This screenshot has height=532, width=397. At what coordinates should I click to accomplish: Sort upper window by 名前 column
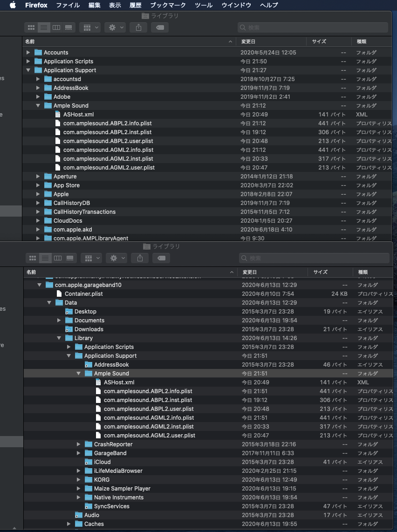tap(129, 41)
